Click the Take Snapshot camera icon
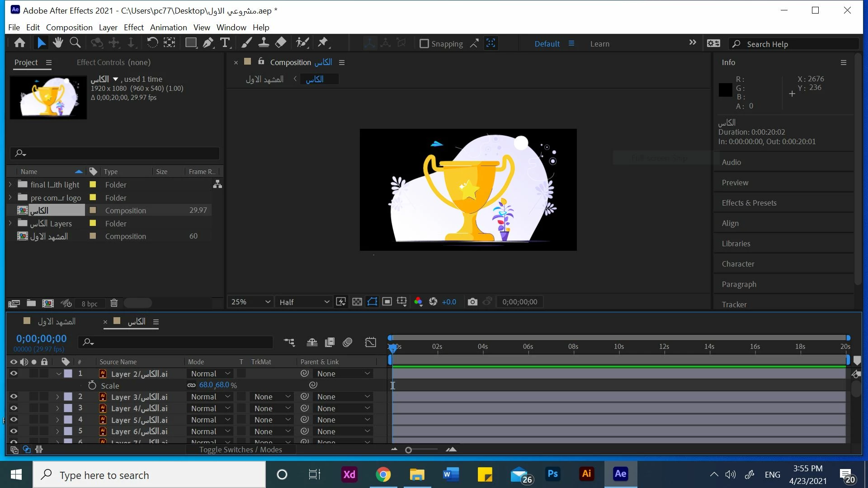This screenshot has height=488, width=868. click(472, 302)
